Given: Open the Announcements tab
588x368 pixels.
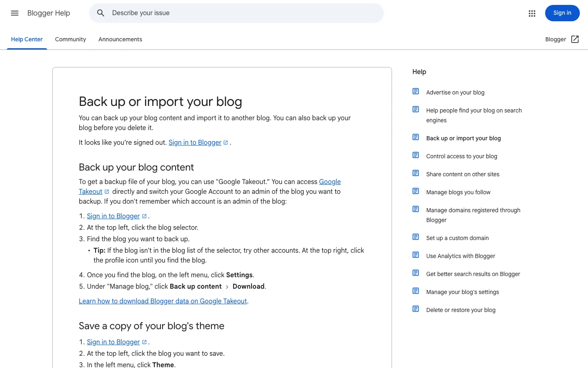Looking at the screenshot, I should click(x=120, y=39).
